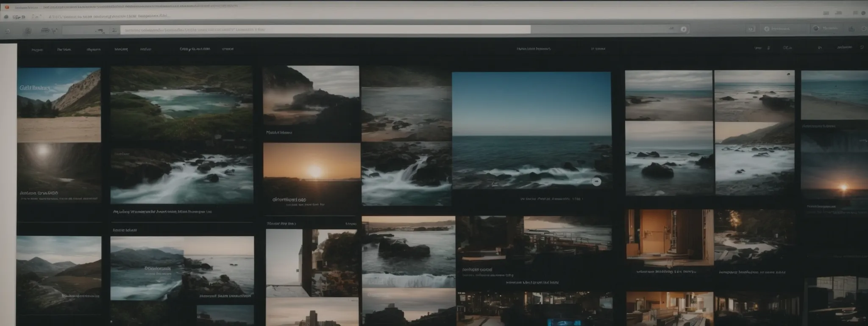Open the wooden interior doorway thumbnail

(669, 238)
